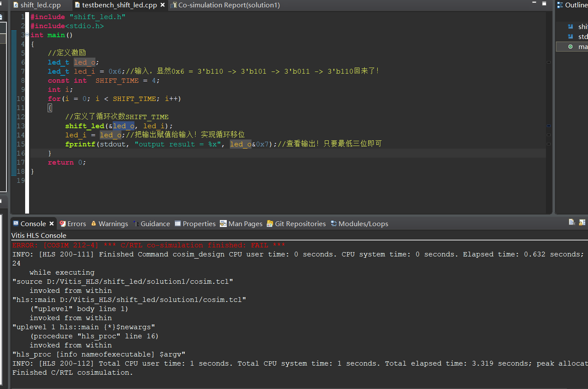This screenshot has width=588, height=389.
Task: Close the Console view
Action: (x=52, y=224)
